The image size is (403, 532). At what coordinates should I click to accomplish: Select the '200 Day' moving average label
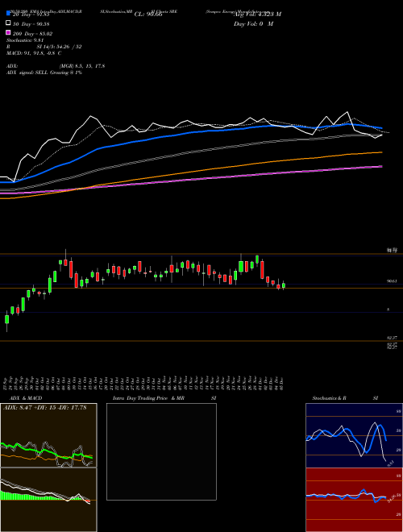[x=32, y=34]
